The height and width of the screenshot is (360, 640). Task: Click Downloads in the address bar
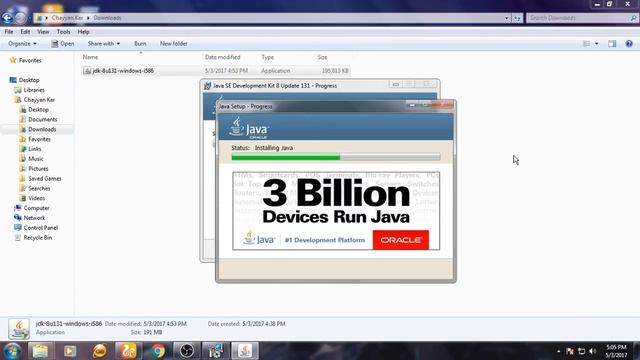(107, 18)
